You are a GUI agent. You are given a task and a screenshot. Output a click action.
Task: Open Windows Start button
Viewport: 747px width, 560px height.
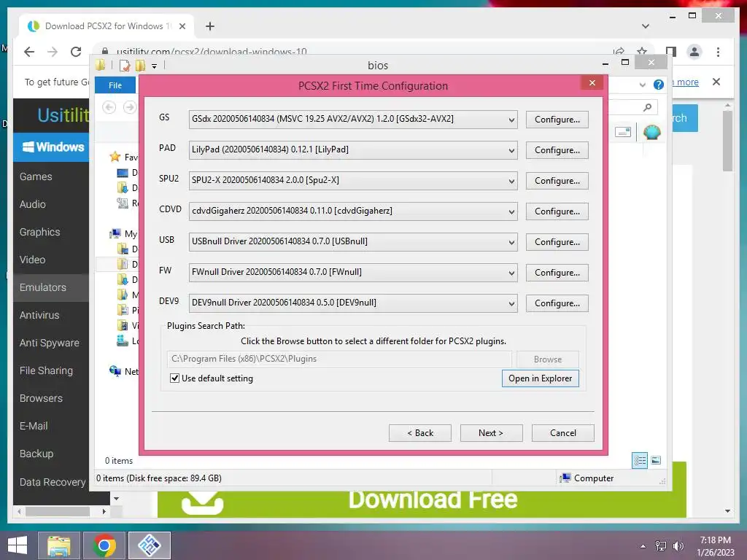(x=18, y=545)
